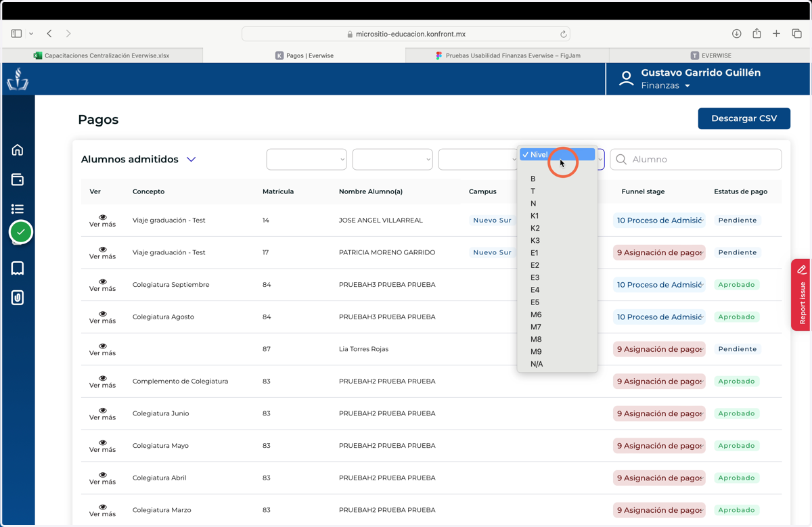Image resolution: width=812 pixels, height=527 pixels.
Task: Click Ver más for Viaje graduación matrícula 14
Action: pos(103,225)
